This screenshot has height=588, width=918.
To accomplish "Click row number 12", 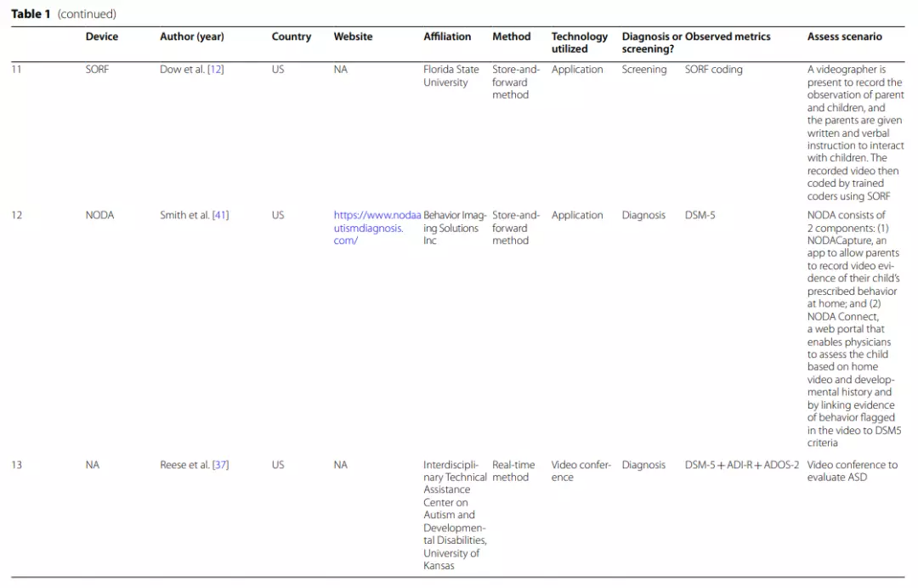I will coord(16,215).
